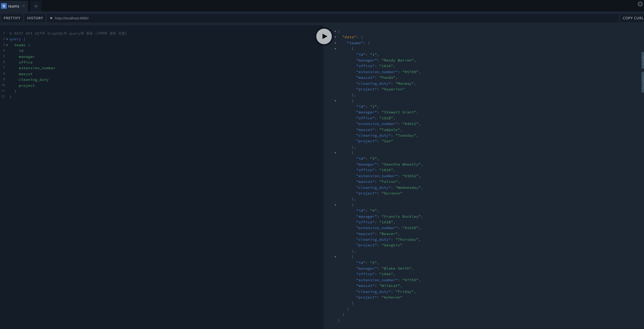644x329 pixels.
Task: Select the teams query tab
Action: pos(14,6)
